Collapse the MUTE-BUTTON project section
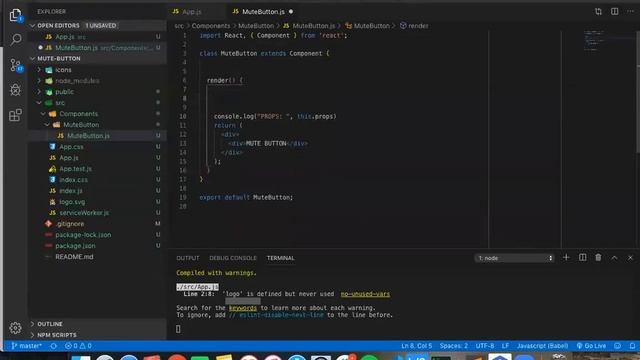The height and width of the screenshot is (360, 640). tap(97, 58)
